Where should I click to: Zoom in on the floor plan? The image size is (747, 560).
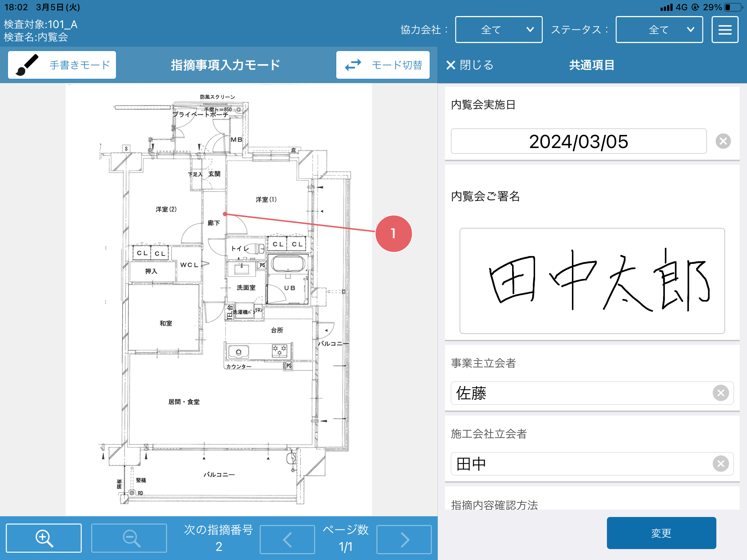click(x=43, y=537)
